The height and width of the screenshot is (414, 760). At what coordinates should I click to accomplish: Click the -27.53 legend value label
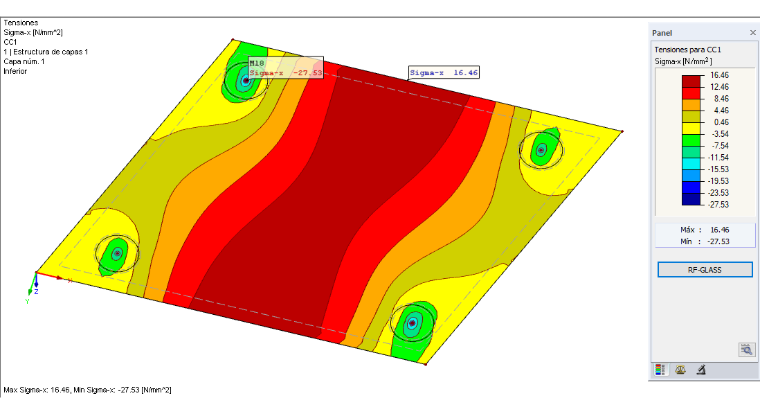[x=718, y=205]
